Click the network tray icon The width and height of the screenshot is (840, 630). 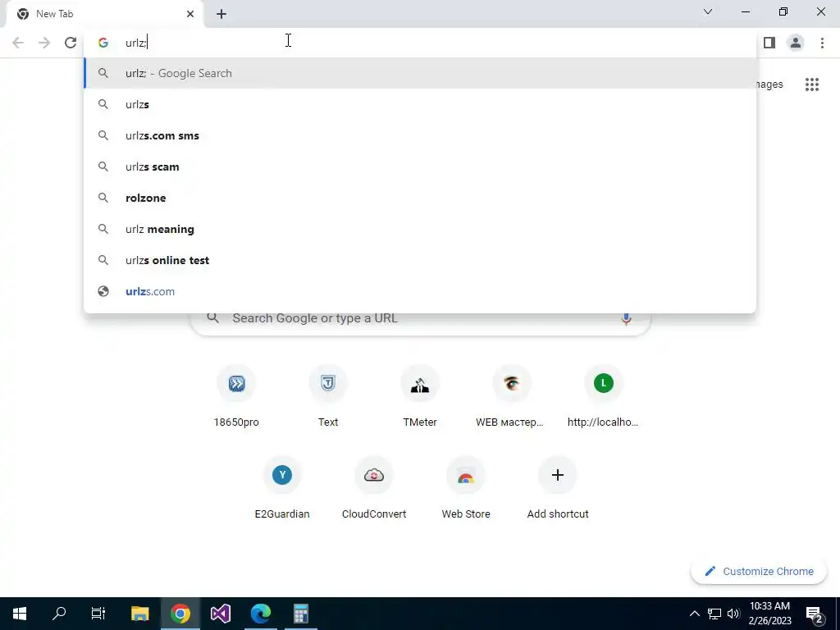coord(714,614)
